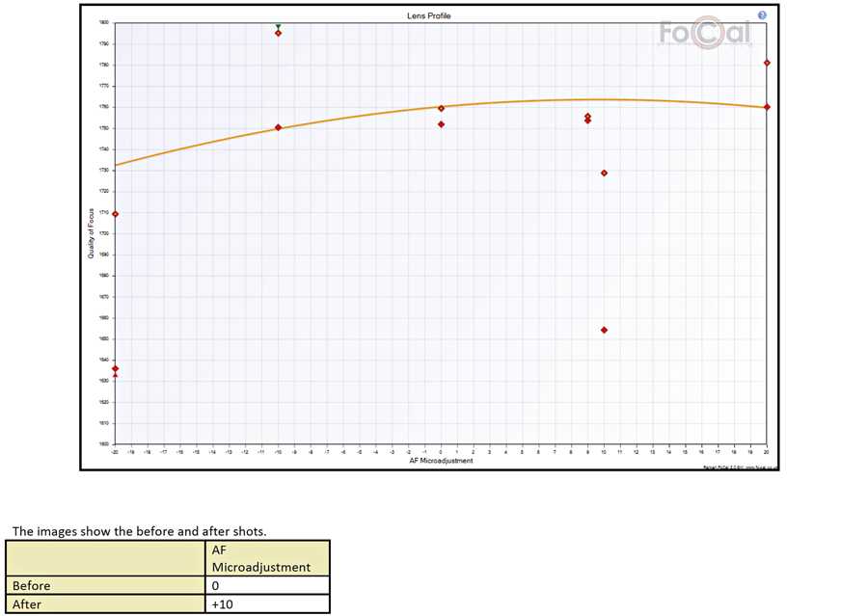Click the topmost data point at +20
Screen dimensions: 868x616
767,63
